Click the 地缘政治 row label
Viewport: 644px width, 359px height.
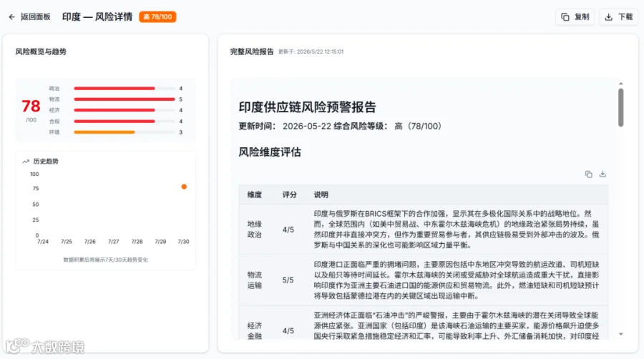tap(255, 230)
